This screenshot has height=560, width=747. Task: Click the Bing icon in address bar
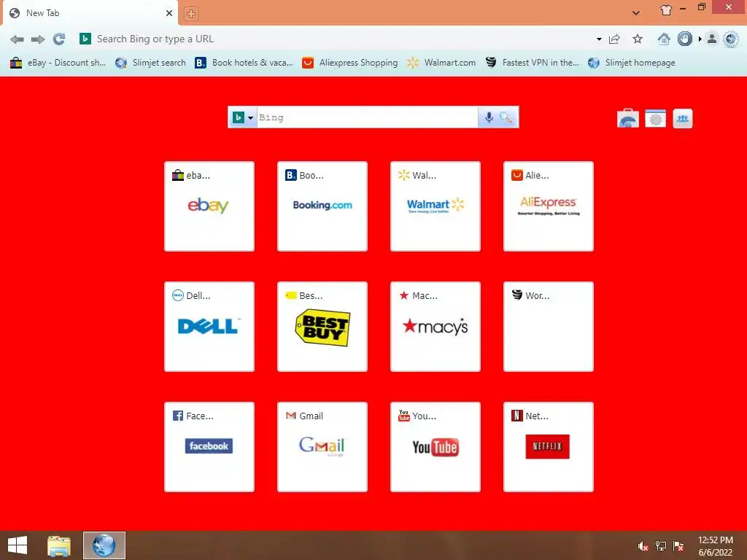85,39
